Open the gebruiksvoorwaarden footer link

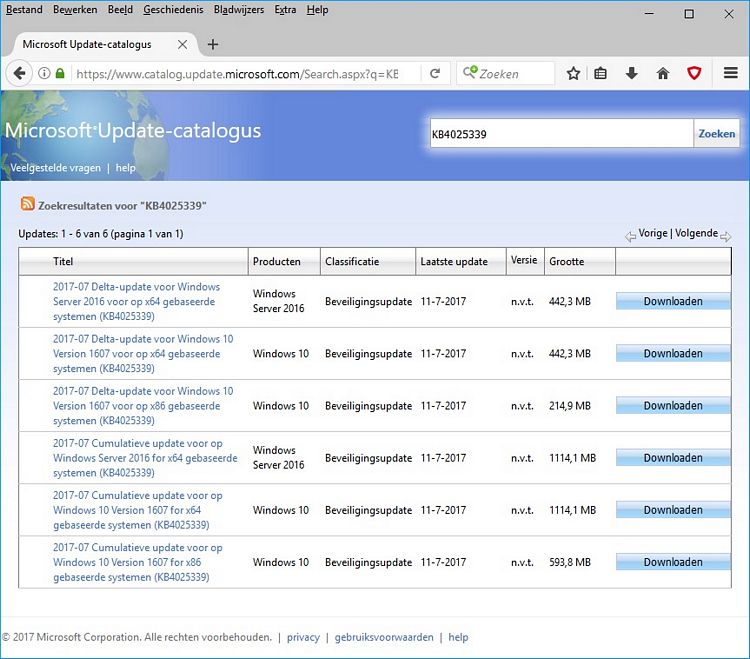384,637
